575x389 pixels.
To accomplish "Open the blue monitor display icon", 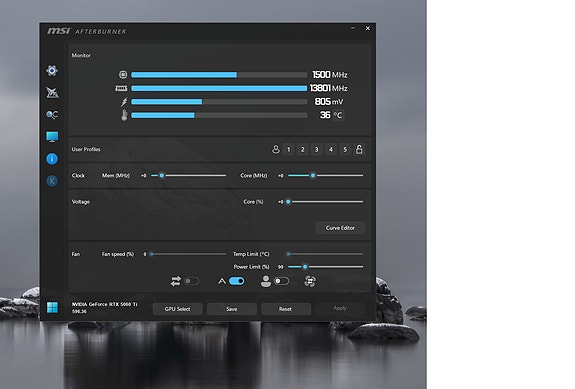I will click(52, 137).
